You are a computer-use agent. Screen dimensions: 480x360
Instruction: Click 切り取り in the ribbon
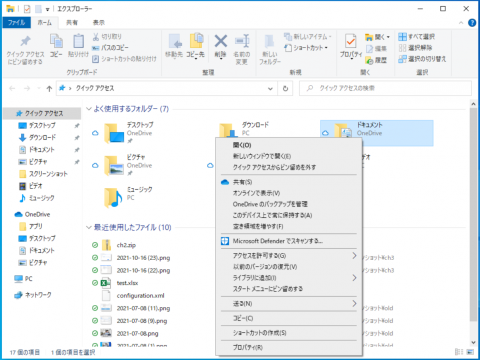click(107, 36)
